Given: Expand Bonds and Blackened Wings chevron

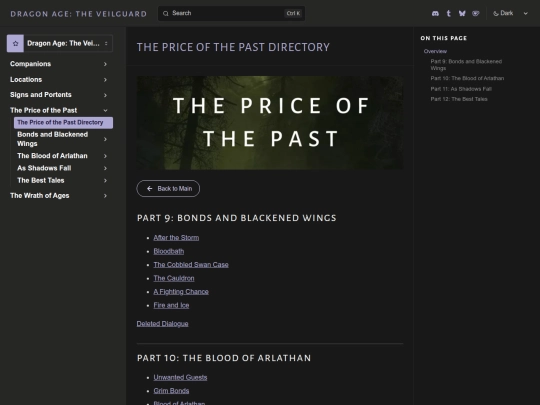Looking at the screenshot, I should pyautogui.click(x=105, y=139).
